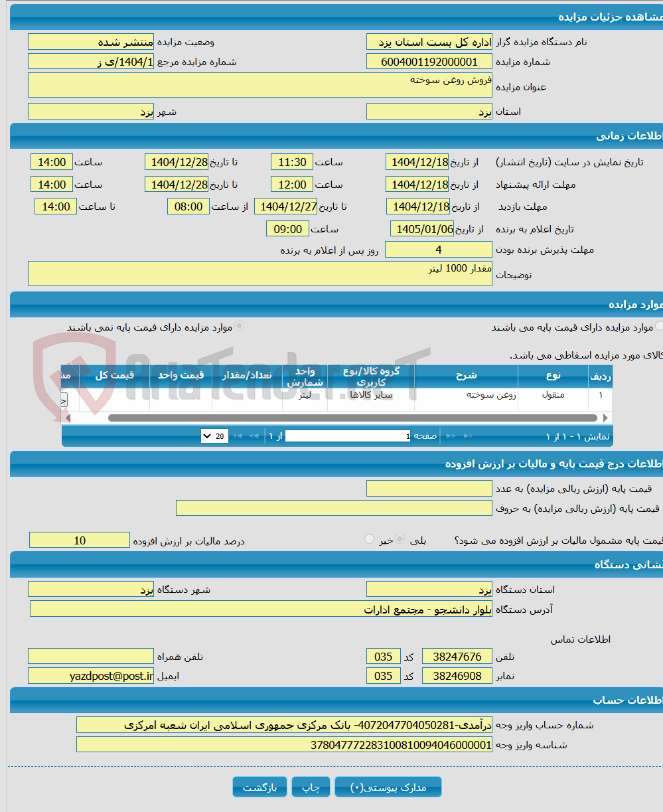
Task: Click email field yazdpost@post.ir
Action: (x=91, y=676)
